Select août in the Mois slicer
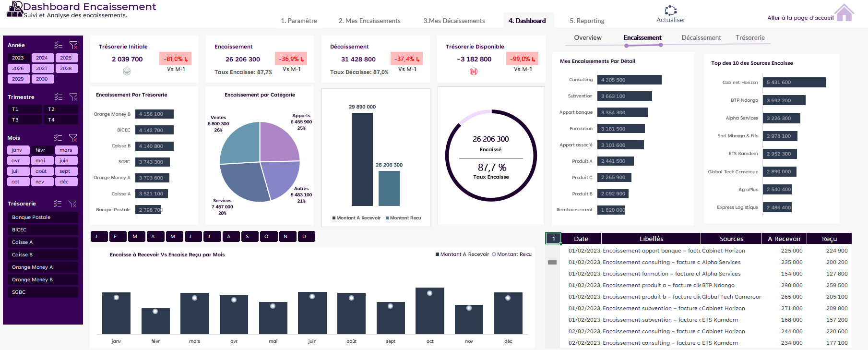The image size is (868, 350). [42, 171]
